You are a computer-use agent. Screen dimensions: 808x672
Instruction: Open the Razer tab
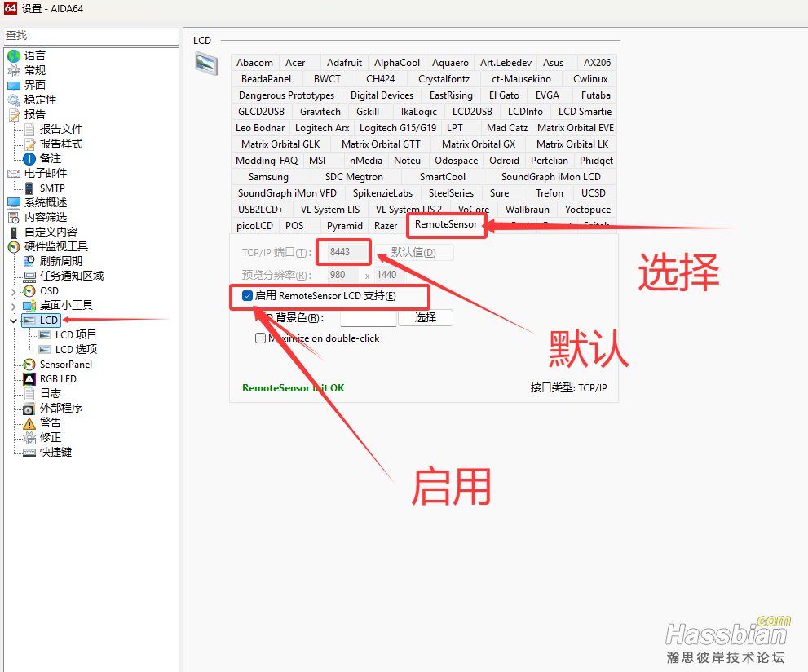(x=386, y=226)
